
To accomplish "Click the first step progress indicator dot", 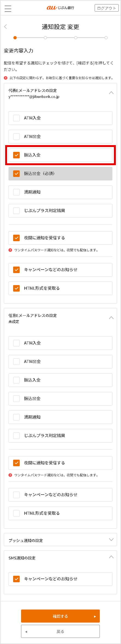I will [x=15, y=38].
